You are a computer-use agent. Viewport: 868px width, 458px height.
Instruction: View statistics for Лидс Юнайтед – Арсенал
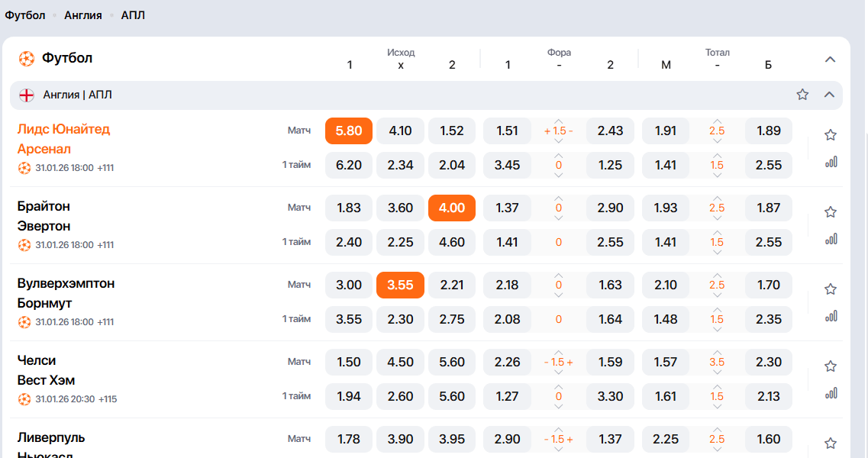[831, 162]
